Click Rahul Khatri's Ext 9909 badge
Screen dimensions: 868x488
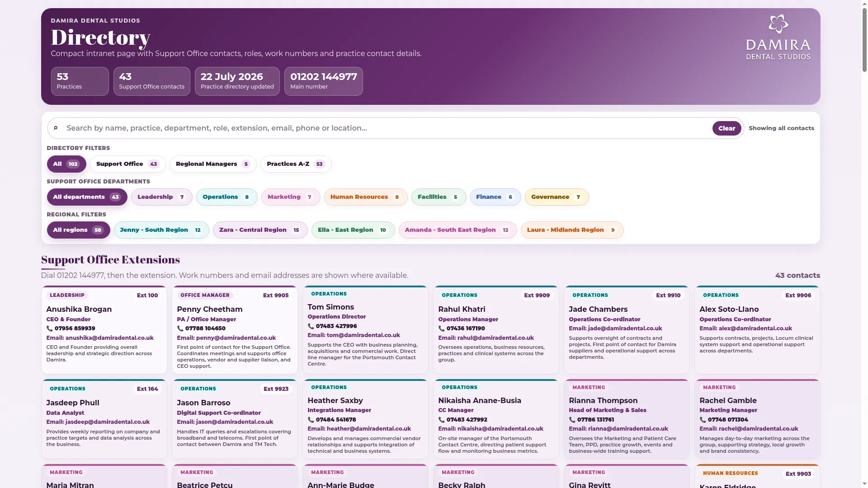[537, 296]
